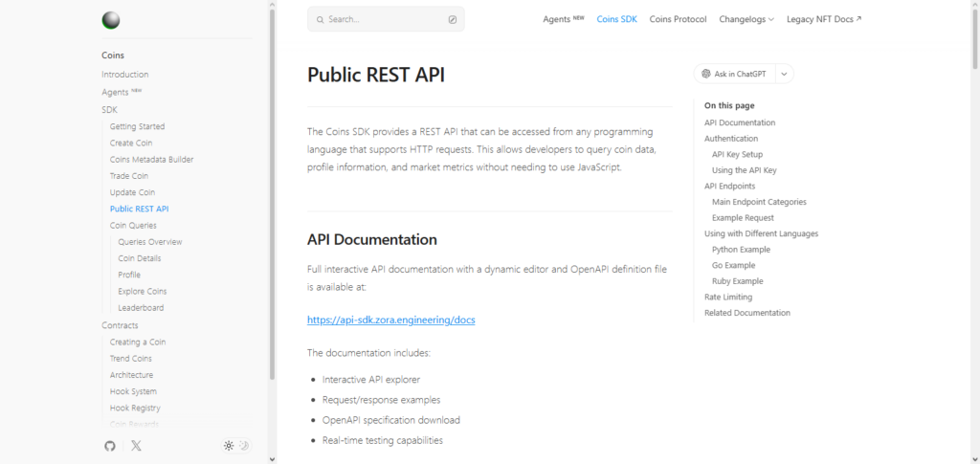The height and width of the screenshot is (464, 980).
Task: Jump to Ruby Example anchor
Action: 738,281
